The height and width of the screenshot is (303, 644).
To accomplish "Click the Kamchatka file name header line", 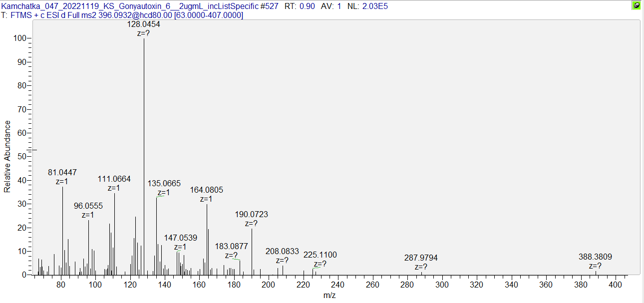I will pyautogui.click(x=195, y=6).
